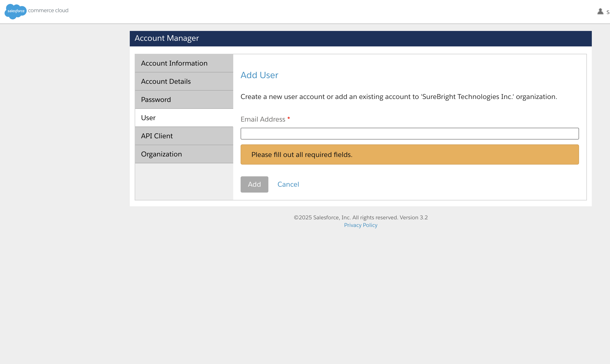Click the required fields warning banner

tap(410, 154)
